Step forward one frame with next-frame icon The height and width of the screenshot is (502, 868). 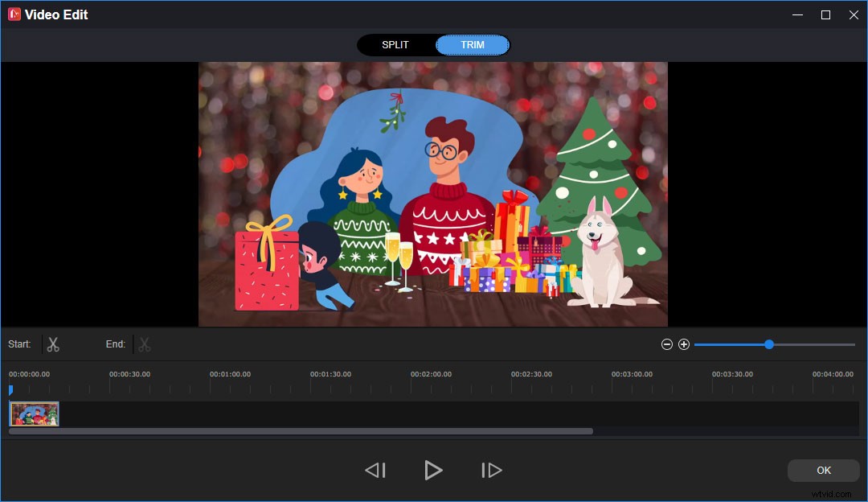click(x=491, y=470)
